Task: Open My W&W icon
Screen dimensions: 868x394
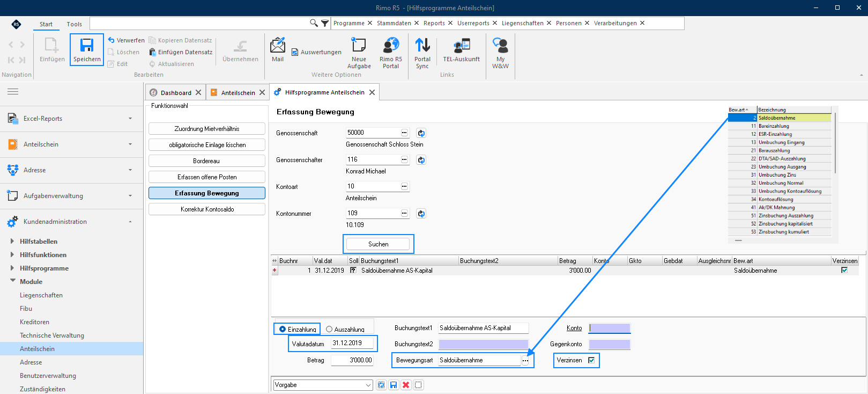Action: [x=500, y=45]
